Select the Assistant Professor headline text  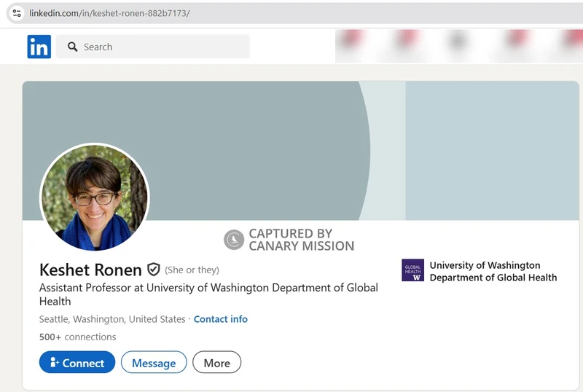[208, 294]
